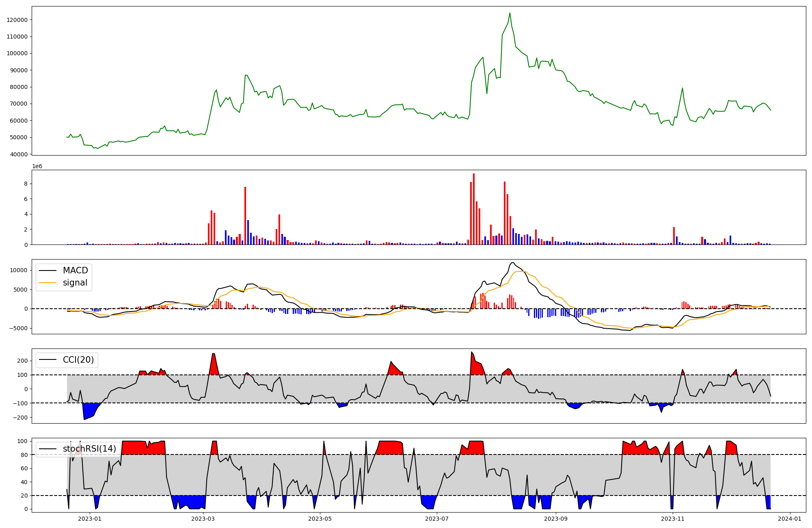812x528 pixels.
Task: Click the 120000 price axis tick label
Action: pyautogui.click(x=17, y=20)
